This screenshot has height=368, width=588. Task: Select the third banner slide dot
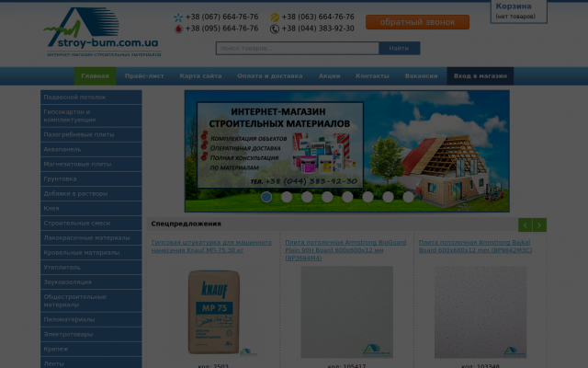[x=307, y=197]
